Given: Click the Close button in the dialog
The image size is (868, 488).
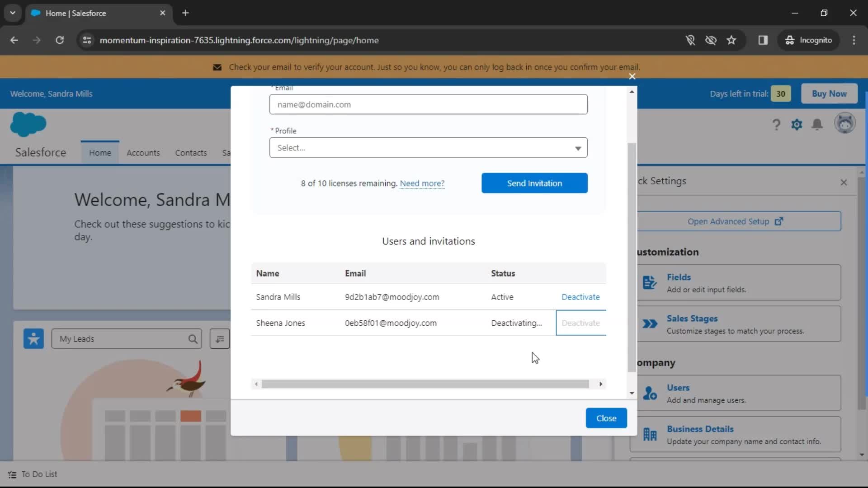Looking at the screenshot, I should 606,418.
